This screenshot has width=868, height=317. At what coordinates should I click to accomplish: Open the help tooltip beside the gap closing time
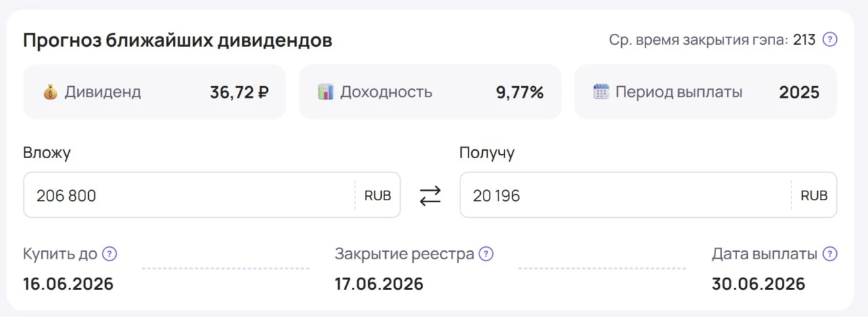[x=829, y=39]
